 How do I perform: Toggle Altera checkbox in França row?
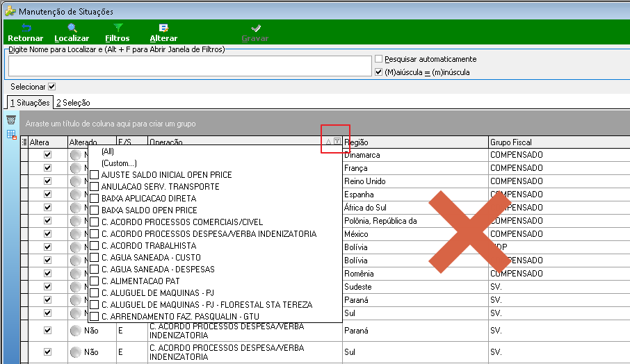[48, 167]
